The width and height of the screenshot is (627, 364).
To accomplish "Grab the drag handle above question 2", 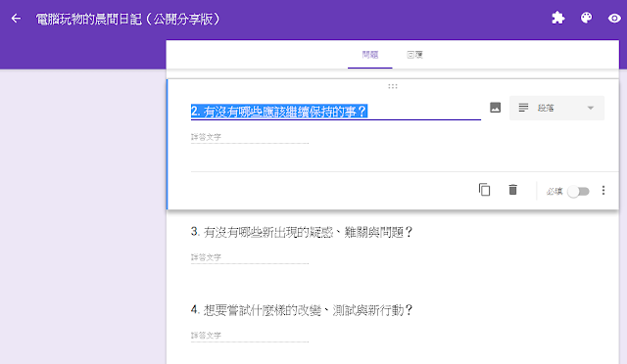I will (x=393, y=86).
